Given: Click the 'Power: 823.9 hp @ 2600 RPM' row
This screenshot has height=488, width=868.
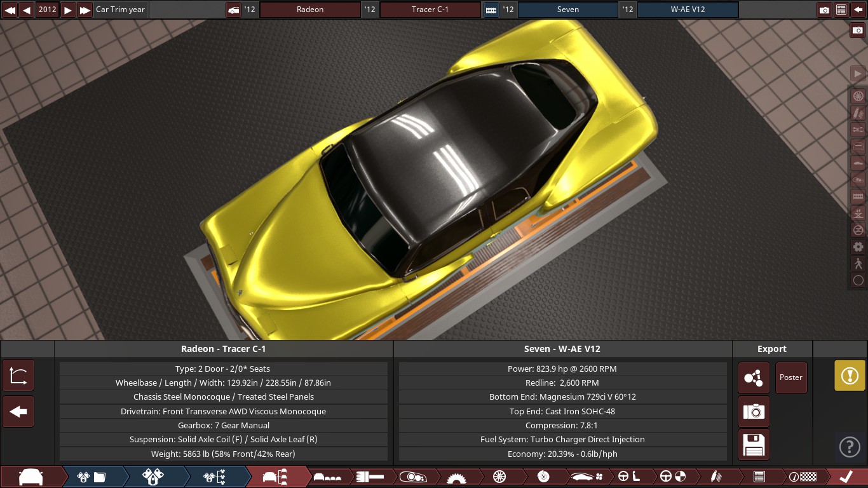Looking at the screenshot, I should [x=562, y=369].
